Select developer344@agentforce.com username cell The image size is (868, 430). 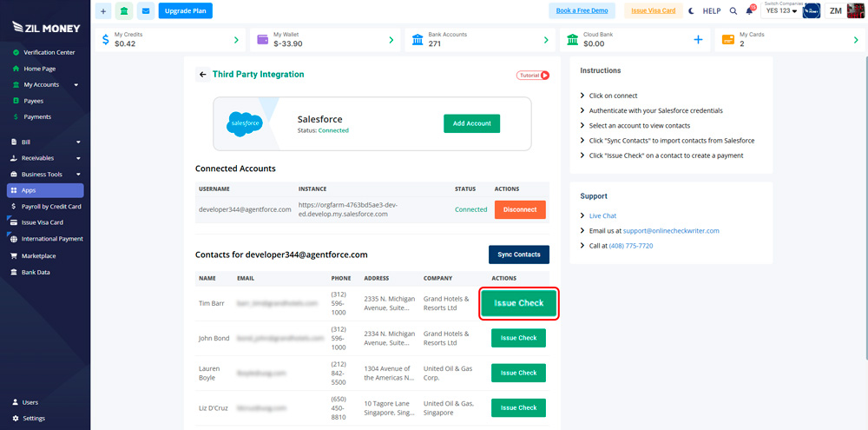(245, 209)
